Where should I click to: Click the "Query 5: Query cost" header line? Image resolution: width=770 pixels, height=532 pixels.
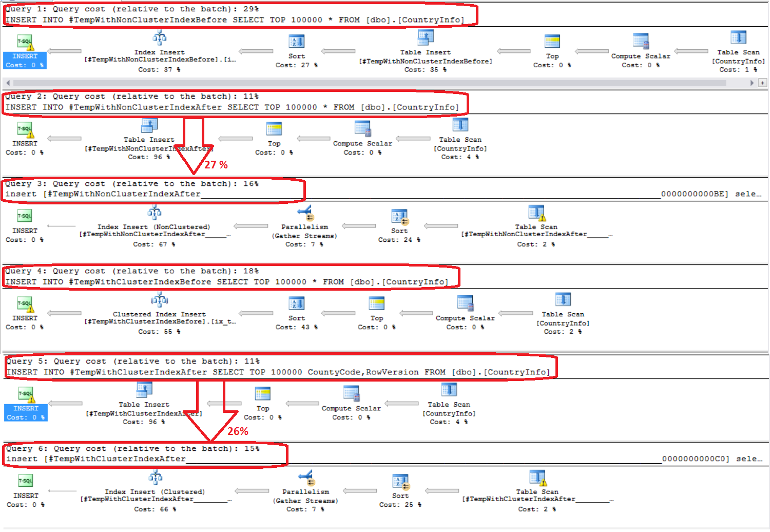tap(133, 362)
